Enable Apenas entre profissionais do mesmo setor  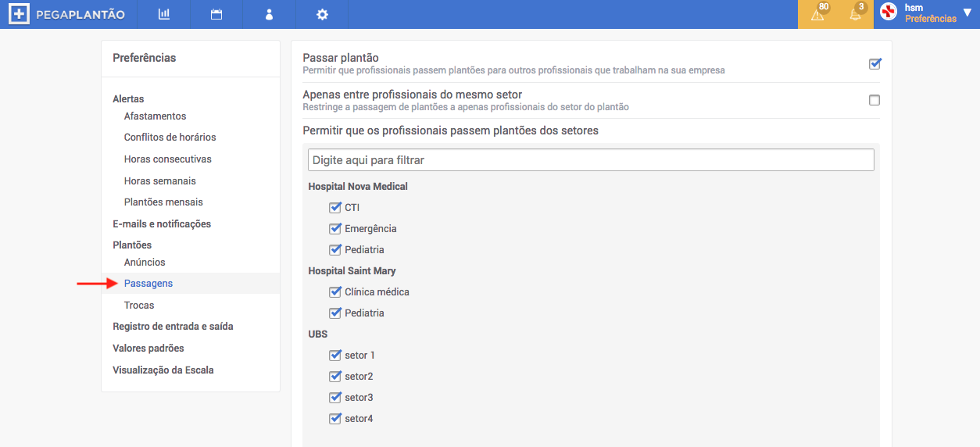874,100
